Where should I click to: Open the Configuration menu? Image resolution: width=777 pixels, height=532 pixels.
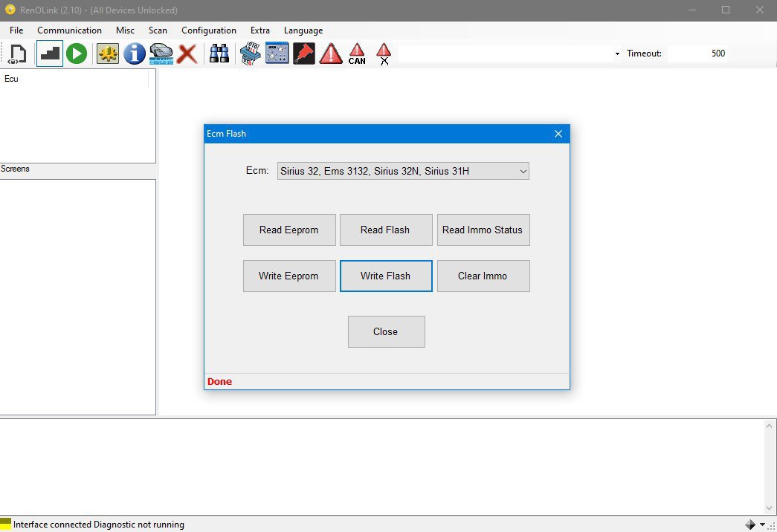click(209, 30)
